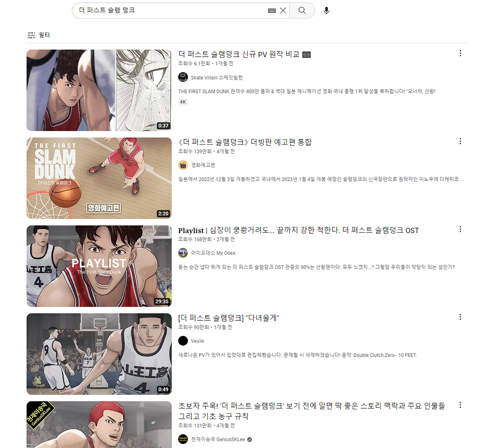Open video title [더 퍼스트 슬램덩크] "다녀올게"
The image size is (489, 448).
[228, 318]
